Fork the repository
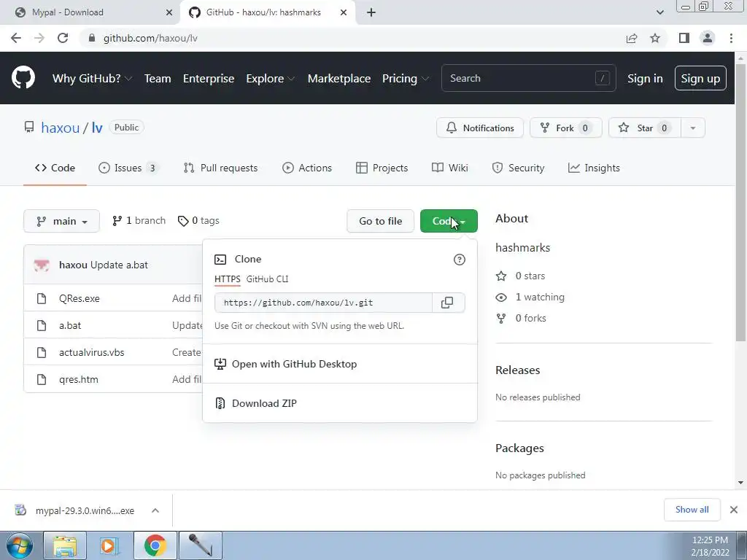The width and height of the screenshot is (747, 560). (x=565, y=128)
